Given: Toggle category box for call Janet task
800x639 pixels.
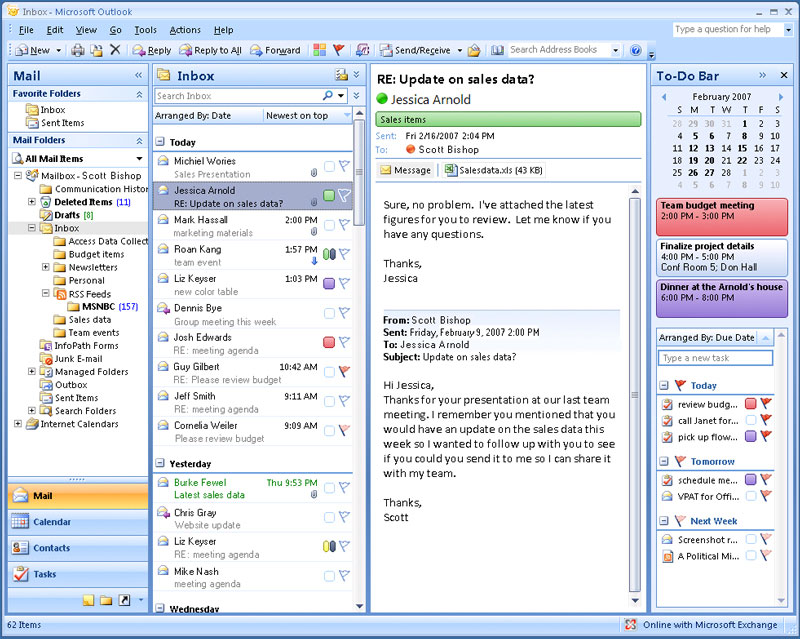Looking at the screenshot, I should (x=750, y=420).
